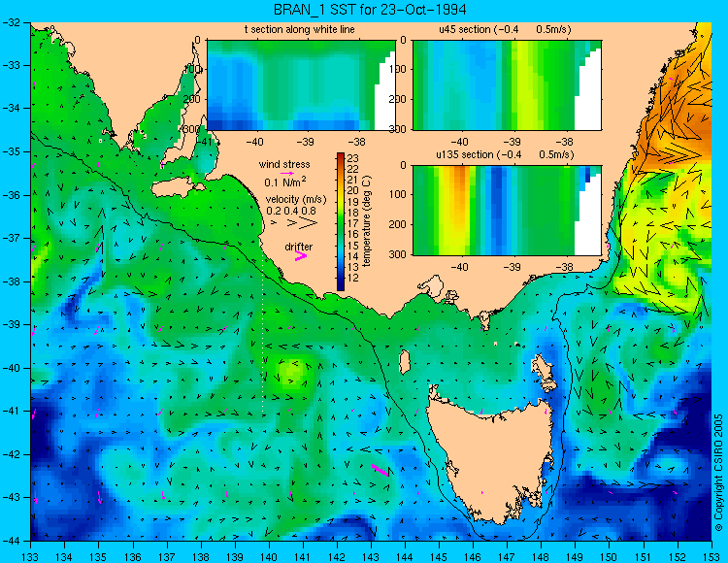
Task: Click the largest velocity legend arrowhead
Action: click(x=308, y=223)
